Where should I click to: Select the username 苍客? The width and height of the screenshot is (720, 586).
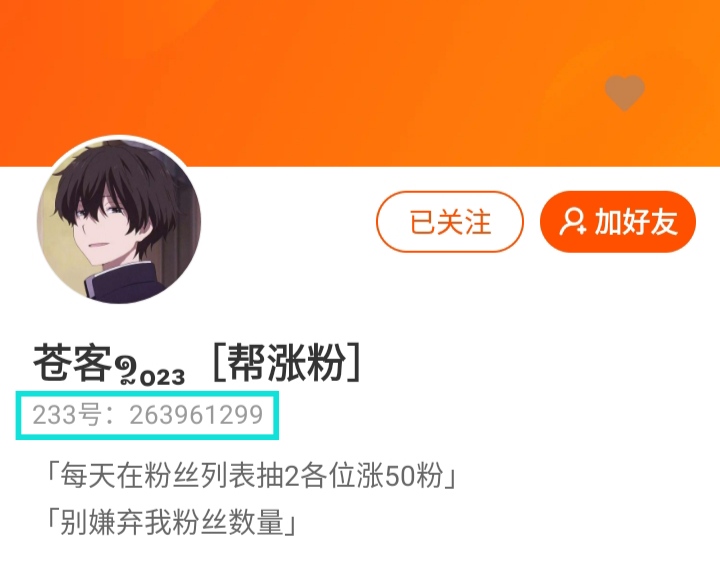pos(73,363)
